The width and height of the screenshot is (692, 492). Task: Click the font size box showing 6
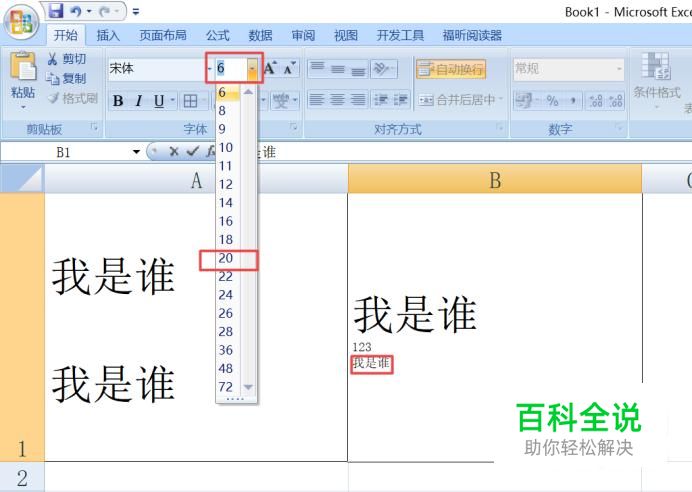[x=231, y=68]
